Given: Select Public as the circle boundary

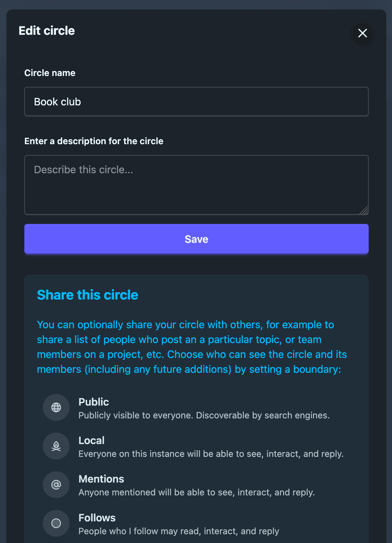Looking at the screenshot, I should tap(93, 402).
